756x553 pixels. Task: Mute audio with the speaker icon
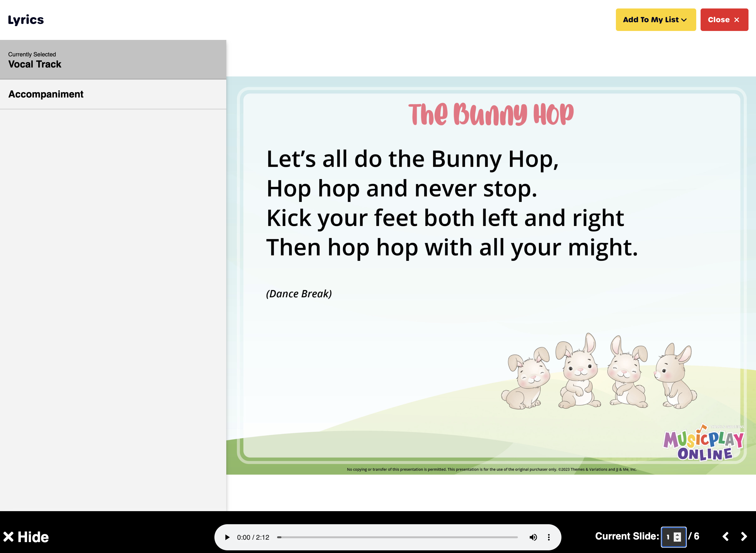(533, 537)
